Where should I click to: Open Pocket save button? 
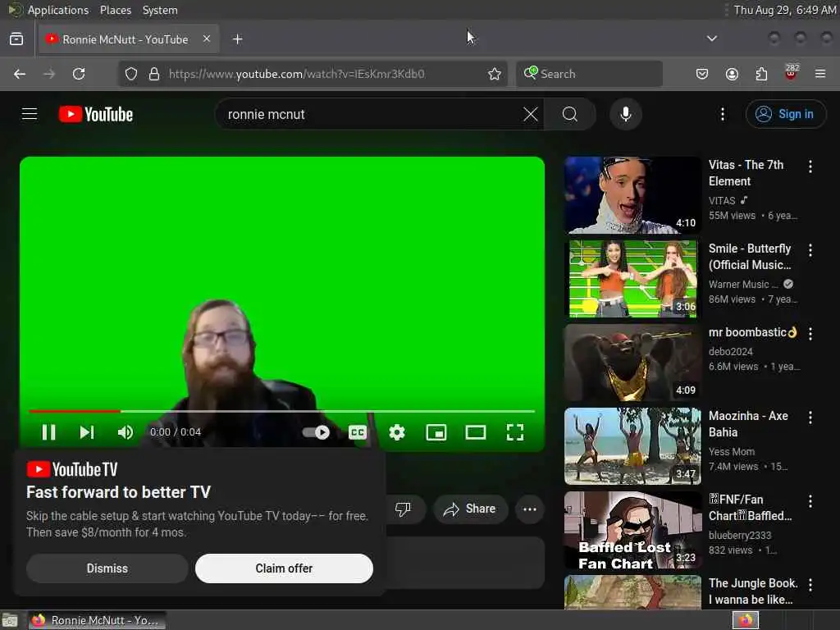pyautogui.click(x=702, y=74)
